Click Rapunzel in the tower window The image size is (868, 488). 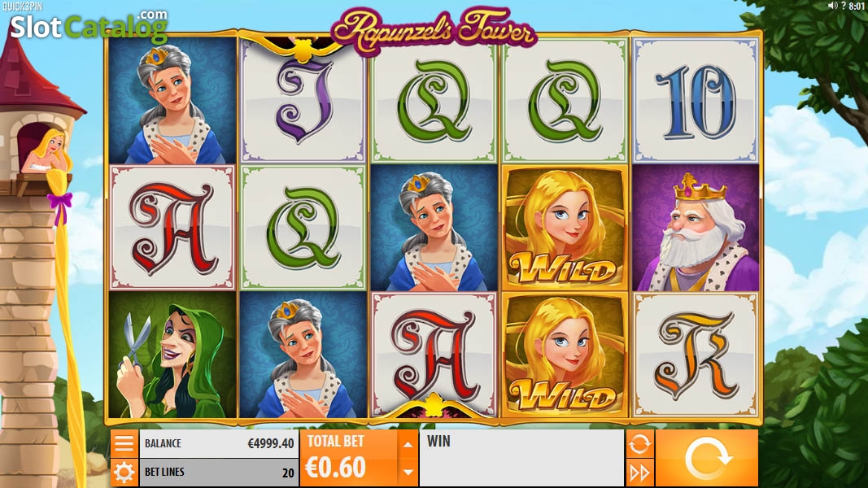click(49, 152)
